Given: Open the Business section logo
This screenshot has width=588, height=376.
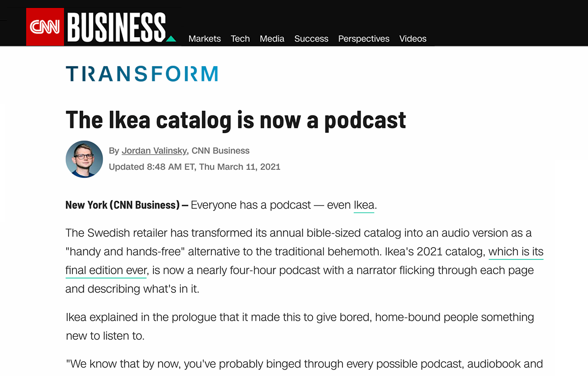Looking at the screenshot, I should [121, 27].
